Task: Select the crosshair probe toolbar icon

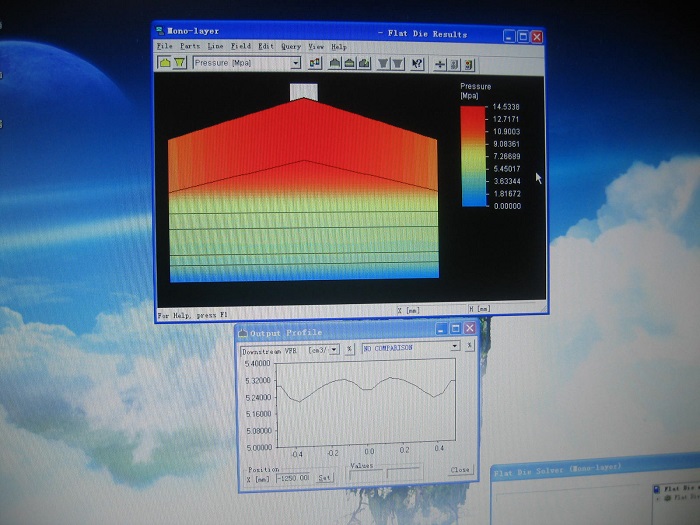Action: click(440, 65)
